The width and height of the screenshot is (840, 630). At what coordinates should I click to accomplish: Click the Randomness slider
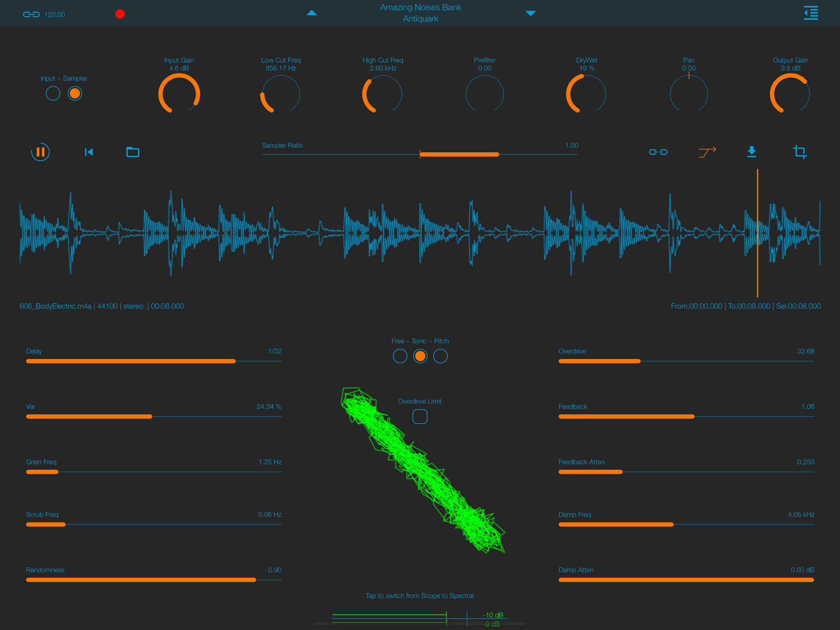(x=154, y=580)
